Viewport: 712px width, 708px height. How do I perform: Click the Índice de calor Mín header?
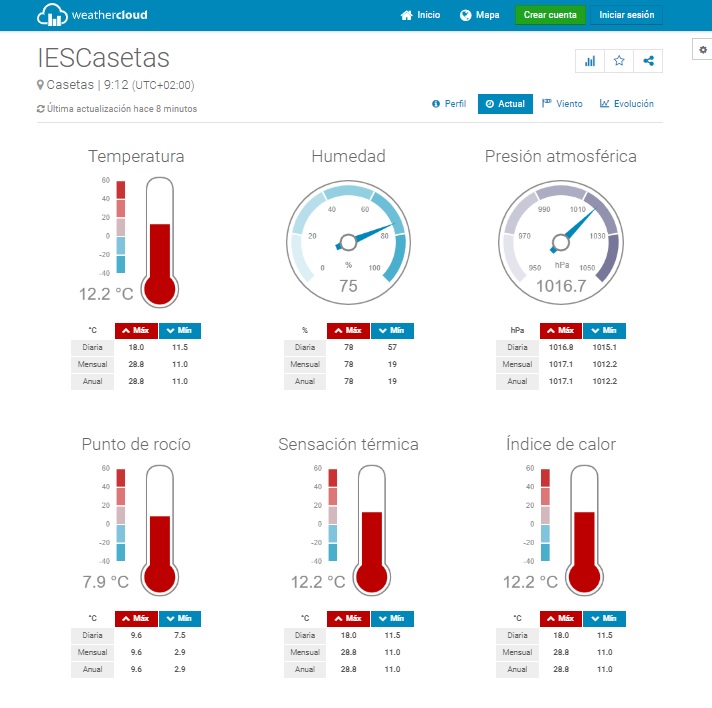pyautogui.click(x=604, y=618)
